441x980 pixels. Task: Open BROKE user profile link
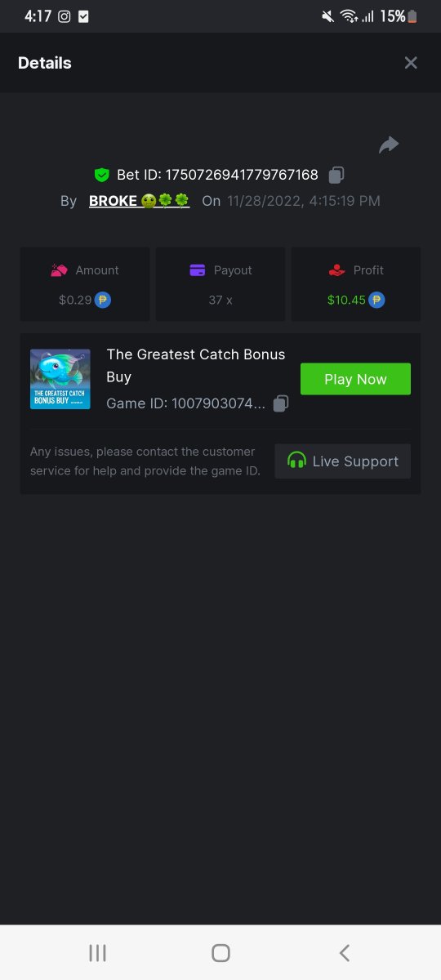[x=139, y=201]
